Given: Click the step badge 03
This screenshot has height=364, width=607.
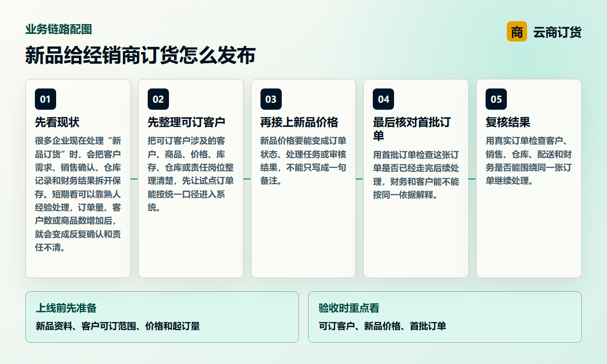Looking at the screenshot, I should 271,99.
